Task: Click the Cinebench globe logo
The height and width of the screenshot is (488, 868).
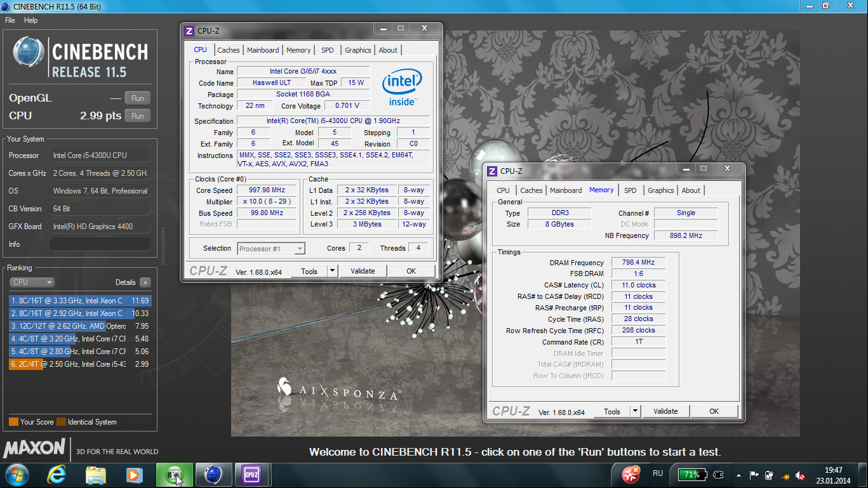Action: click(x=28, y=52)
